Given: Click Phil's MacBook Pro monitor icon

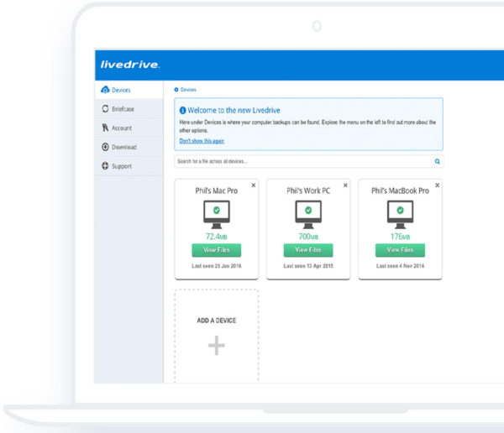Looking at the screenshot, I should 400,214.
